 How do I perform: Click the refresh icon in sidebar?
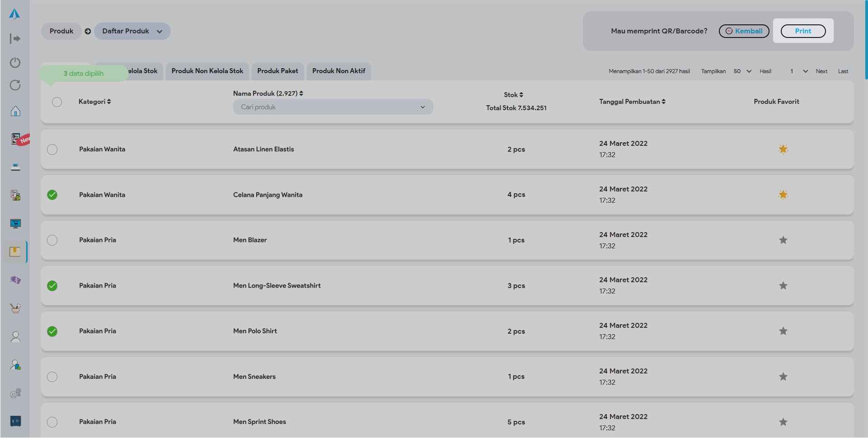pyautogui.click(x=15, y=85)
